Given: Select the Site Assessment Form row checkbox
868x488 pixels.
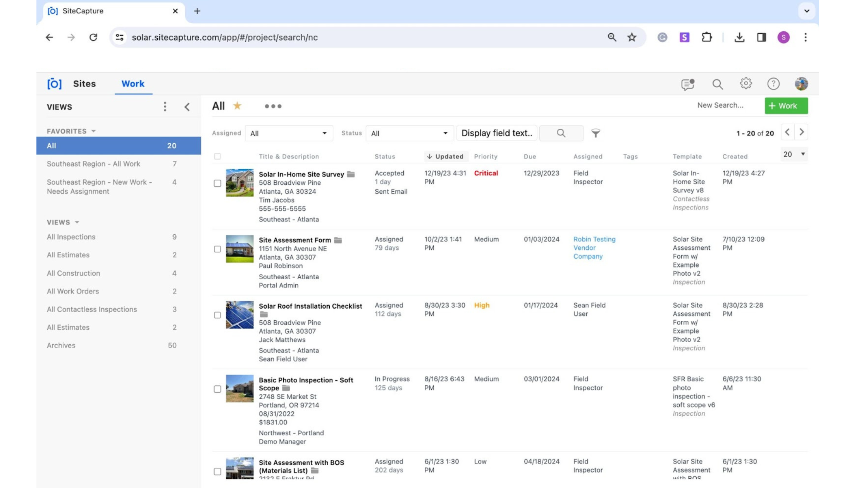Looking at the screenshot, I should click(217, 249).
